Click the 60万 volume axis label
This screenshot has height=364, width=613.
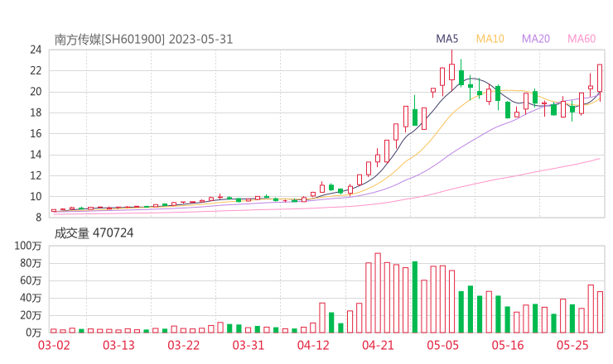pos(31,280)
